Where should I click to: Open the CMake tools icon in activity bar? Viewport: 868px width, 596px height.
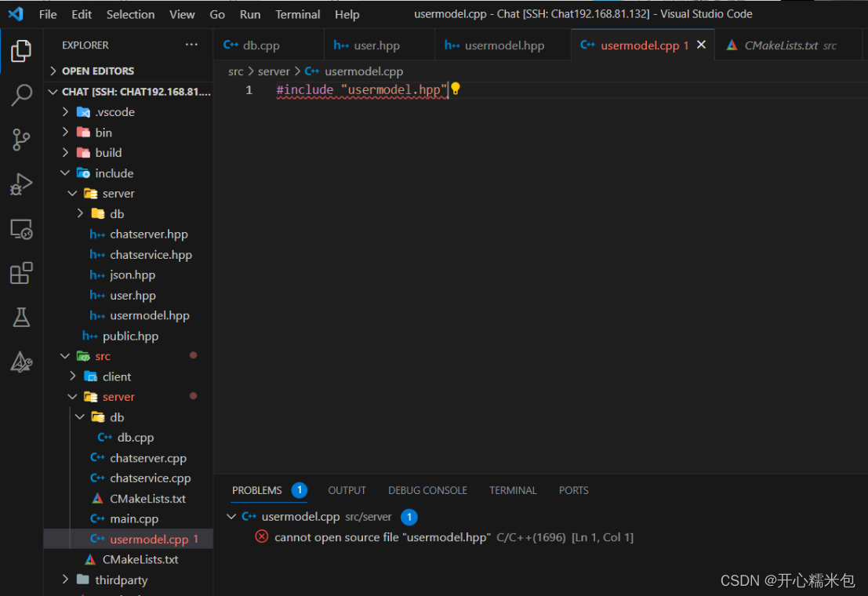pyautogui.click(x=21, y=362)
